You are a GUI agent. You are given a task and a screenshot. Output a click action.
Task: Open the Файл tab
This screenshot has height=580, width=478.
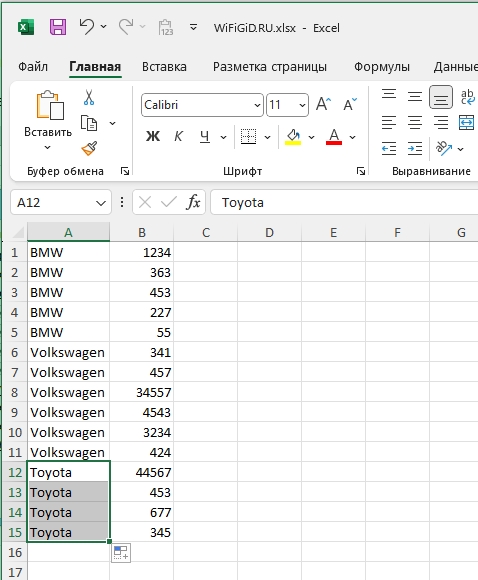point(33,67)
